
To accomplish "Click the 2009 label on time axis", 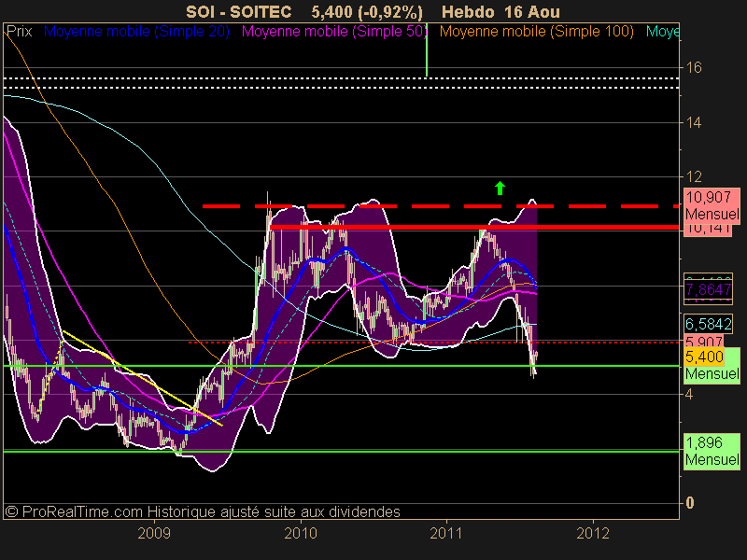I will pyautogui.click(x=154, y=533).
